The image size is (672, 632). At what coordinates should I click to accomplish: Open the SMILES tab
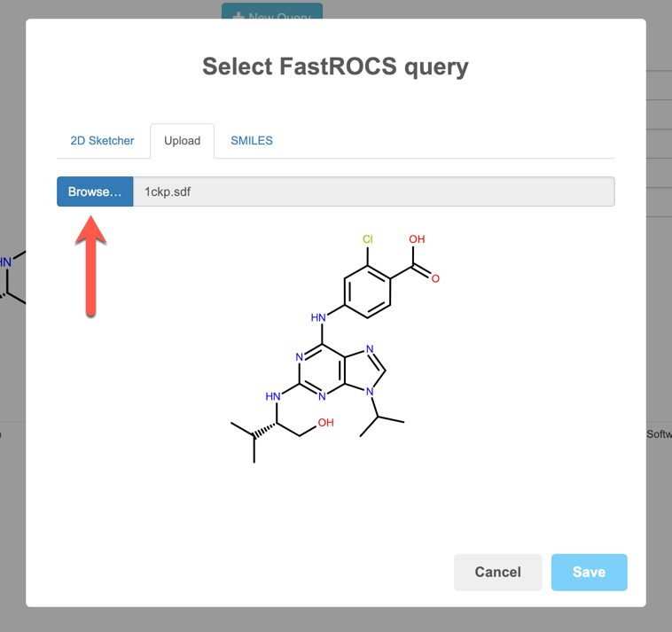[252, 141]
